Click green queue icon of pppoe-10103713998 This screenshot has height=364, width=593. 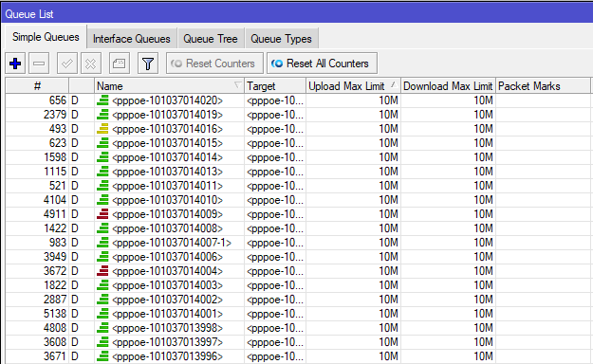point(102,328)
